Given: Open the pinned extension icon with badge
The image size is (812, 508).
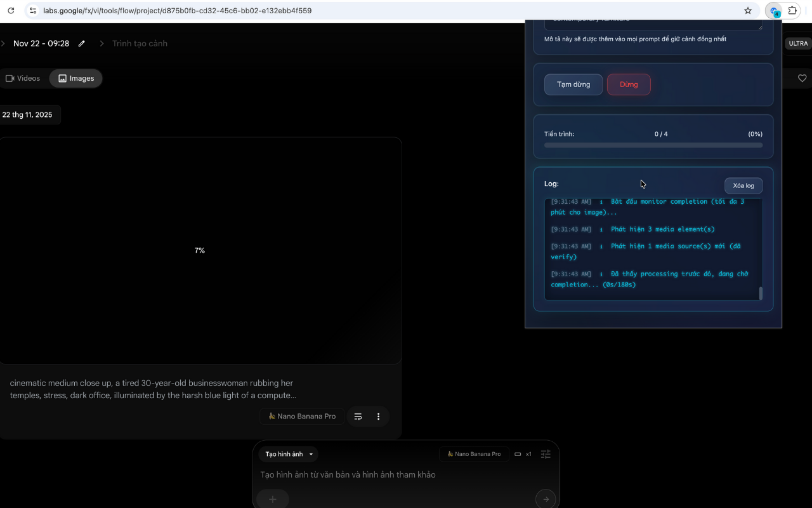Looking at the screenshot, I should (774, 11).
